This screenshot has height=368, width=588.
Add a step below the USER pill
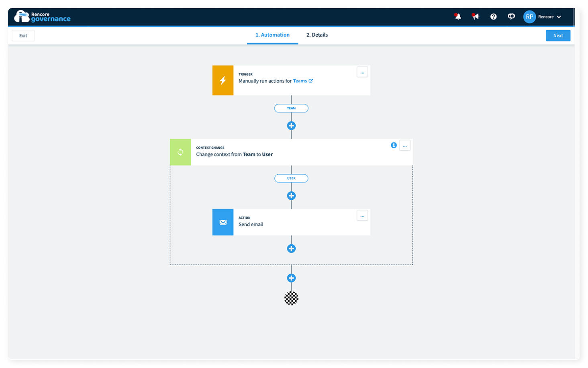pyautogui.click(x=291, y=196)
